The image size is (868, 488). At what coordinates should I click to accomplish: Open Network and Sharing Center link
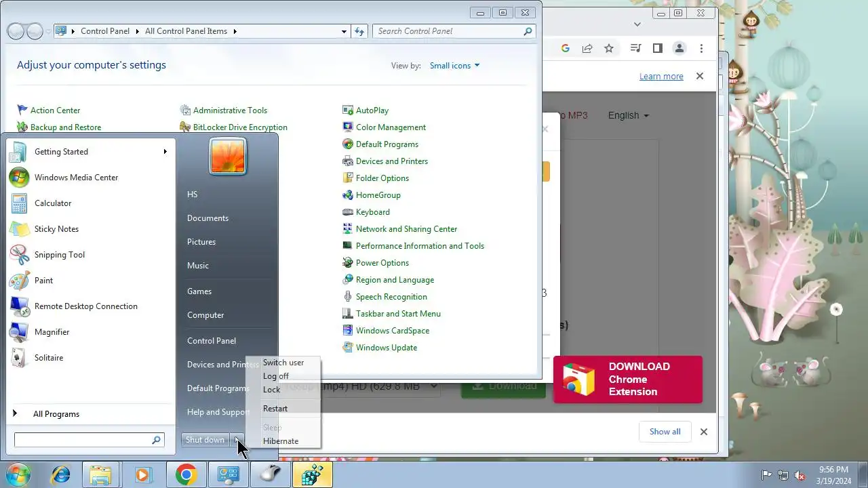(x=406, y=229)
